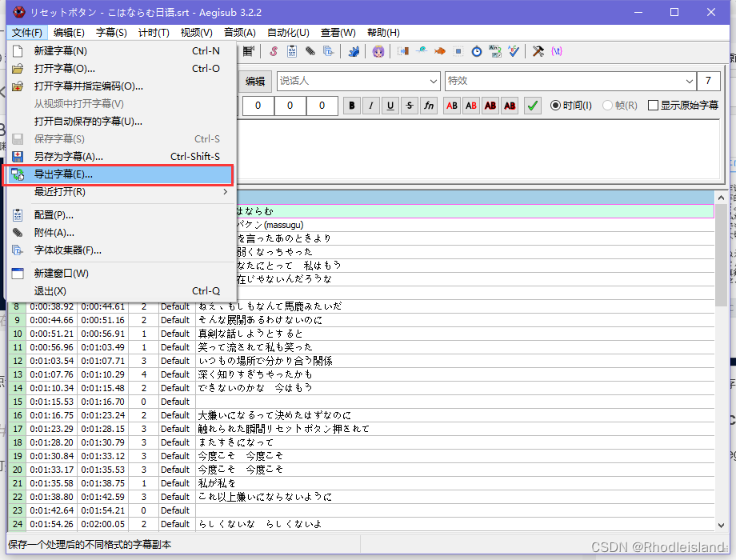Screen dimensions: 736x560
Task: Choose 退出(X) menu entry
Action: point(120,291)
